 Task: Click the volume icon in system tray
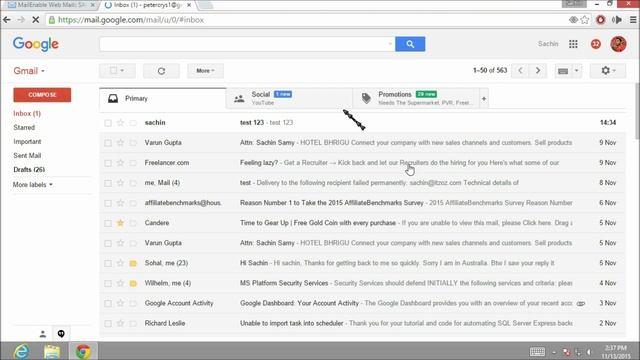coord(589,352)
